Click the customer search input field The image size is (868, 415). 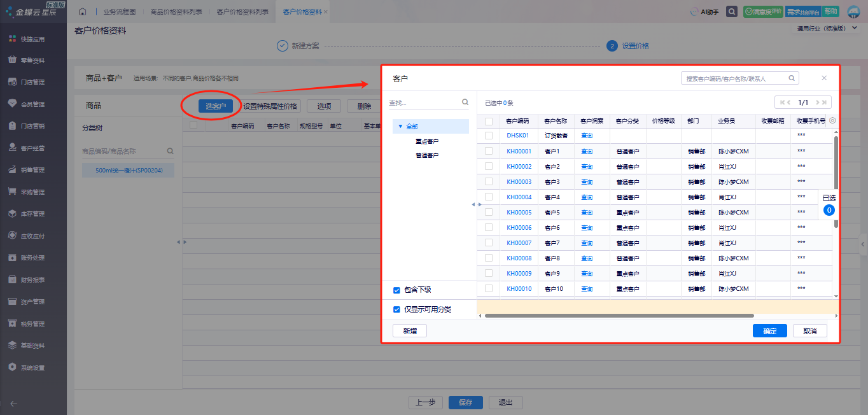click(735, 78)
